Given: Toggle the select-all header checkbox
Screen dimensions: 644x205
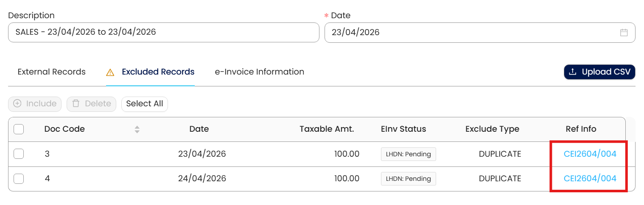Looking at the screenshot, I should [19, 129].
